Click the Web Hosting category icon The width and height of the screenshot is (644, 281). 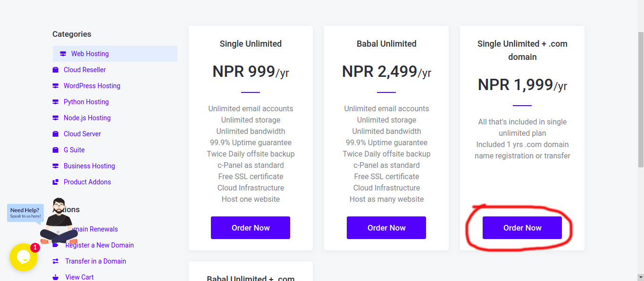click(x=63, y=54)
